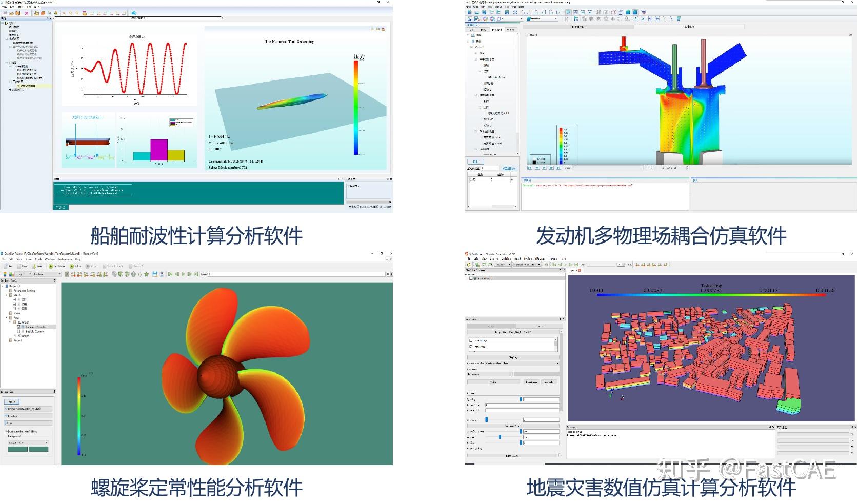Click the Color button in the Display panel
This screenshot has height=504, width=858.
(494, 382)
